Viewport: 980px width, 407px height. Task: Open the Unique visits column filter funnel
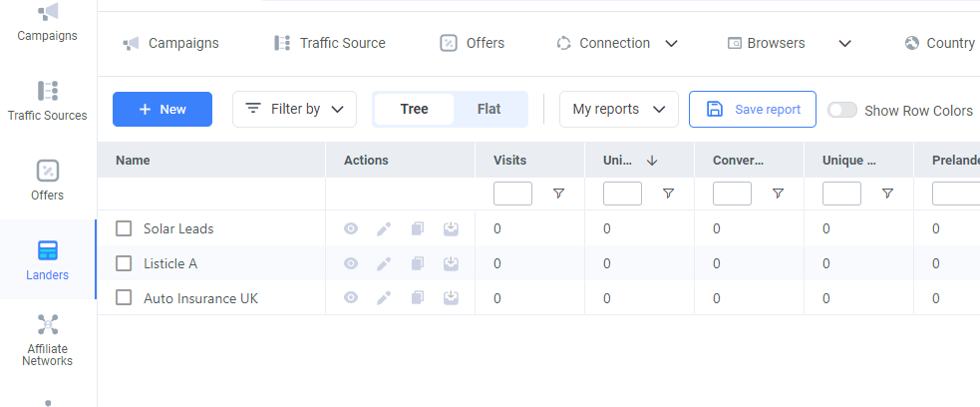[668, 194]
